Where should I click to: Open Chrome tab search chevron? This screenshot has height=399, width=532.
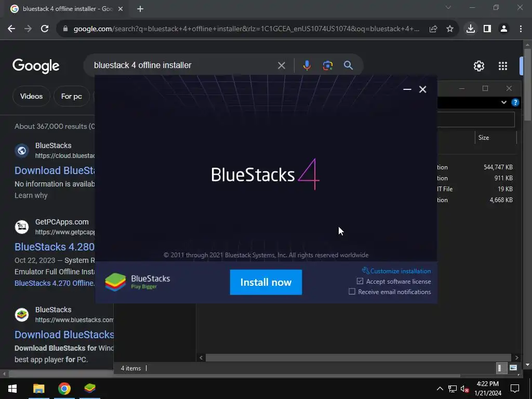tap(448, 7)
